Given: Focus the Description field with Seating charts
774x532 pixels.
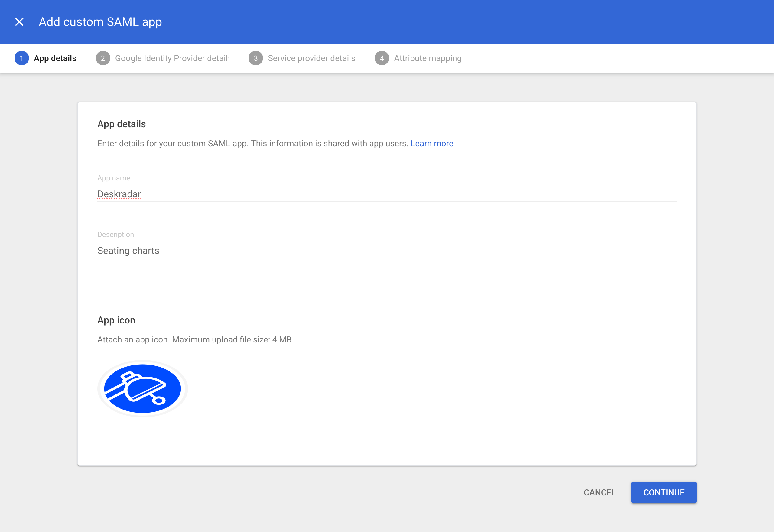Looking at the screenshot, I should click(387, 251).
